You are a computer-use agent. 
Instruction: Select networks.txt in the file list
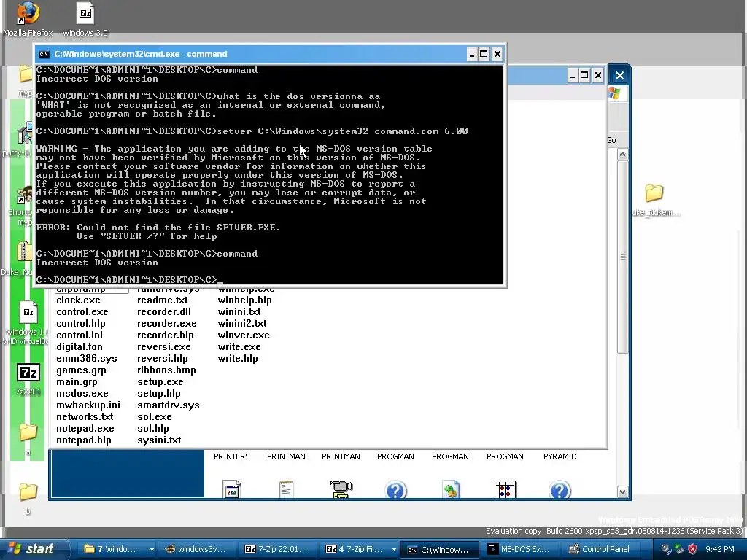(85, 416)
